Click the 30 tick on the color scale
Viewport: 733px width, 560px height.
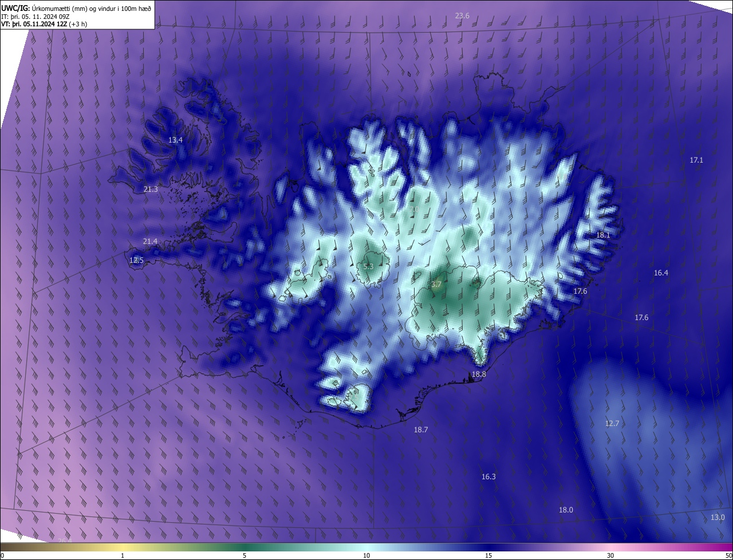[x=610, y=556]
